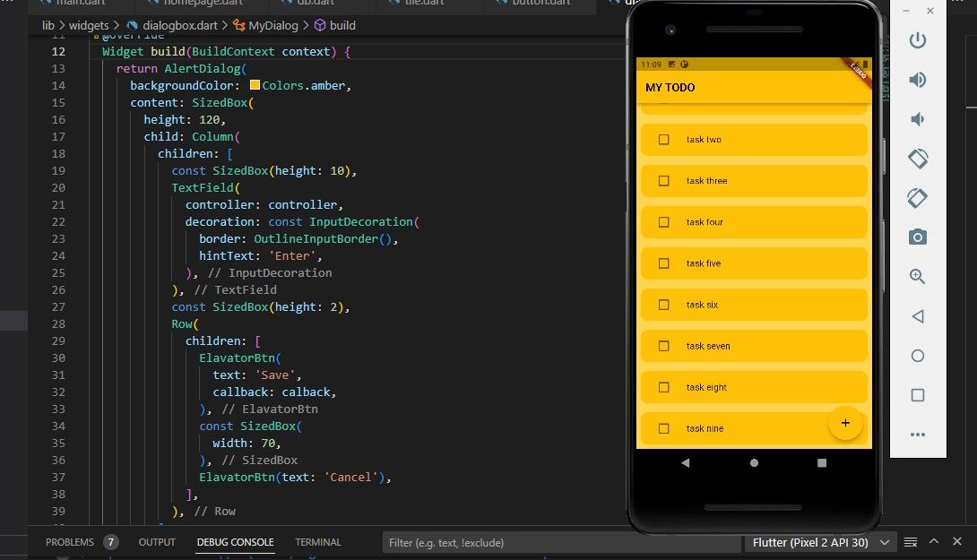The height and width of the screenshot is (560, 977).
Task: Switch to the TERMINAL panel tab
Action: coord(318,542)
